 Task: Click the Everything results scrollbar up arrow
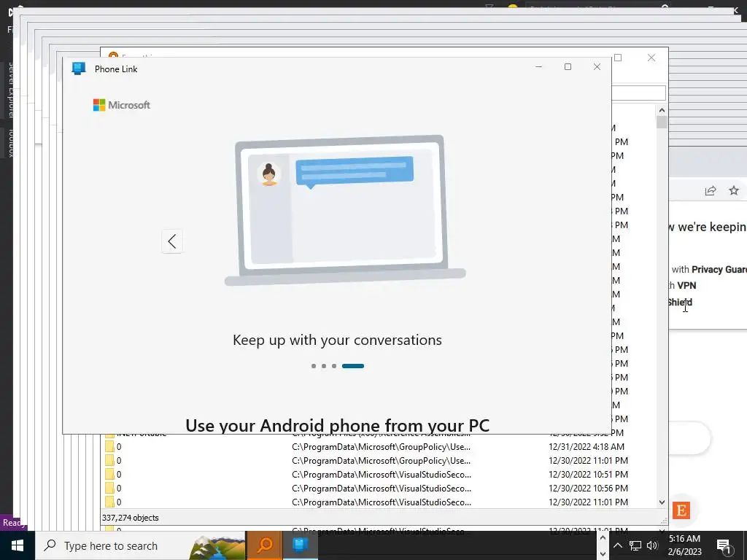662,110
